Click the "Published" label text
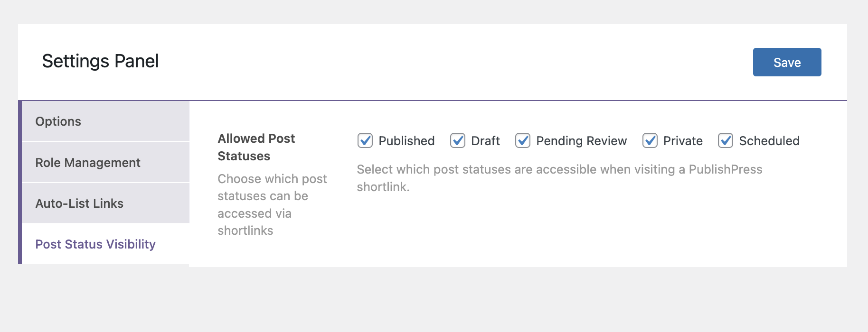The image size is (868, 332). coord(406,141)
